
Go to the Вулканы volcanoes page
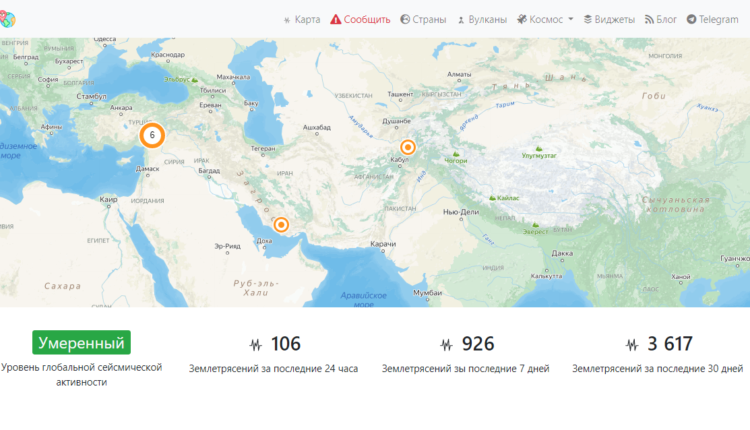click(x=481, y=19)
